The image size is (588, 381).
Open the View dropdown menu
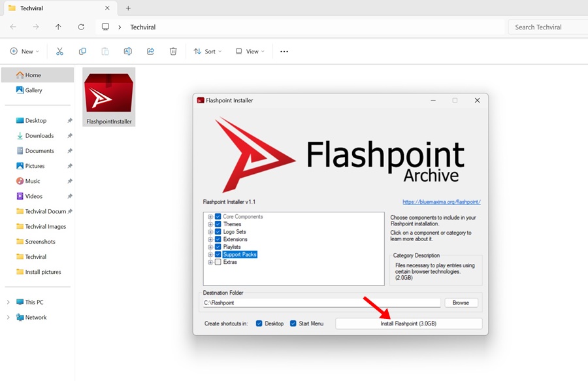(x=250, y=52)
